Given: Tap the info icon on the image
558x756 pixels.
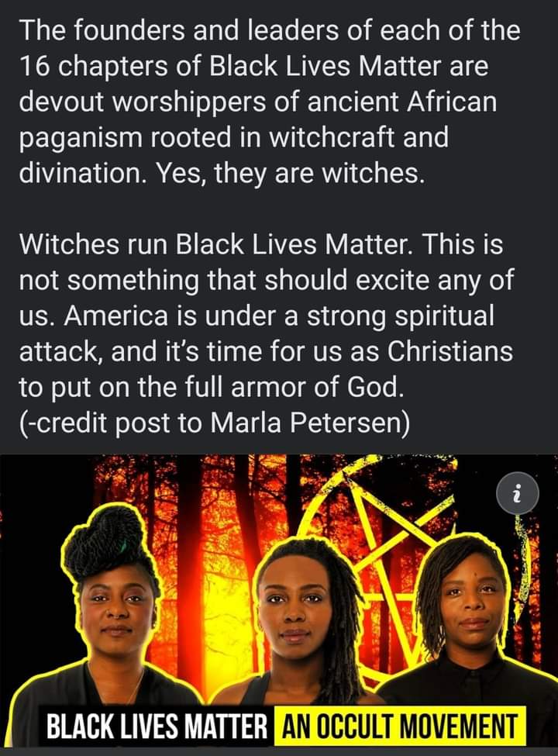Looking at the screenshot, I should [518, 493].
